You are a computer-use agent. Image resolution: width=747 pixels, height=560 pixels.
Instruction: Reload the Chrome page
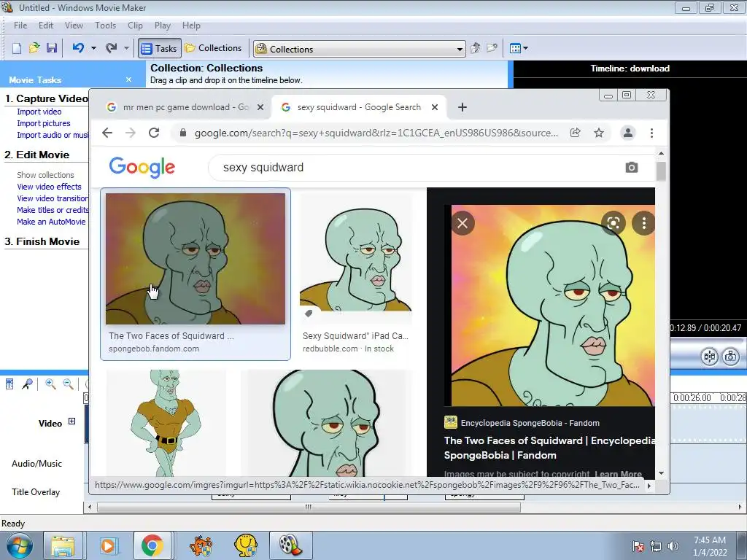[154, 133]
